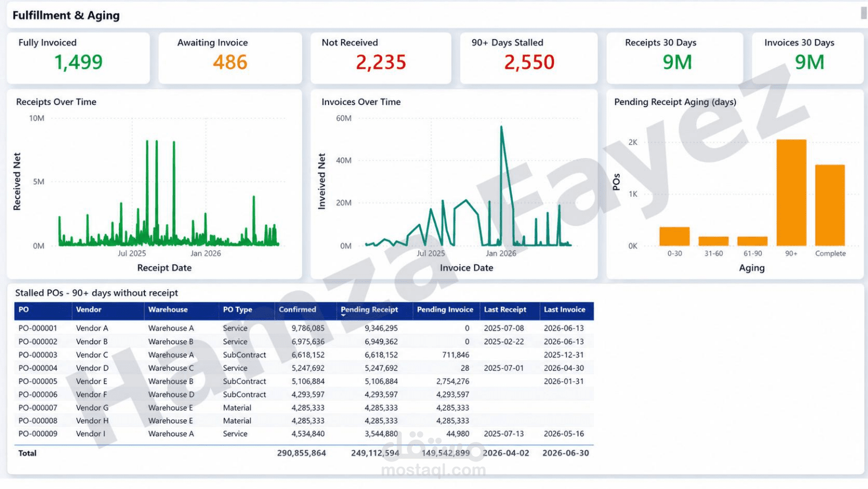The height and width of the screenshot is (489, 868).
Task: Click the Pending Receipt value 6,949,362
Action: tap(381, 342)
